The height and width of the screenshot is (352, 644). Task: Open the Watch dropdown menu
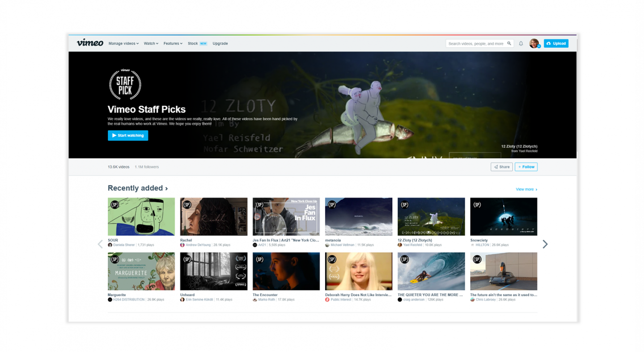click(150, 43)
